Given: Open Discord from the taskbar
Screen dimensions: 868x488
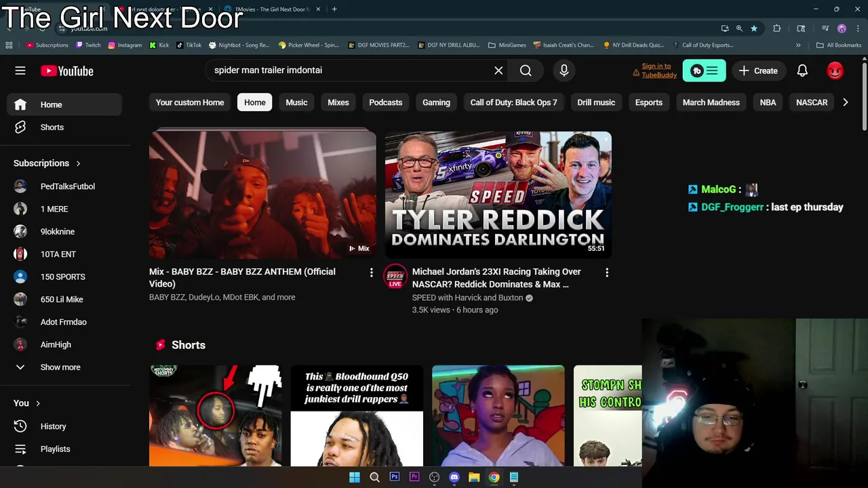Looking at the screenshot, I should pos(454,477).
